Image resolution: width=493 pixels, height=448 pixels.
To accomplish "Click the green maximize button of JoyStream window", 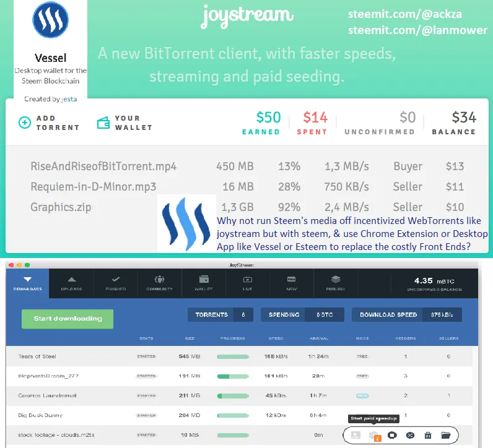I will click(27, 265).
